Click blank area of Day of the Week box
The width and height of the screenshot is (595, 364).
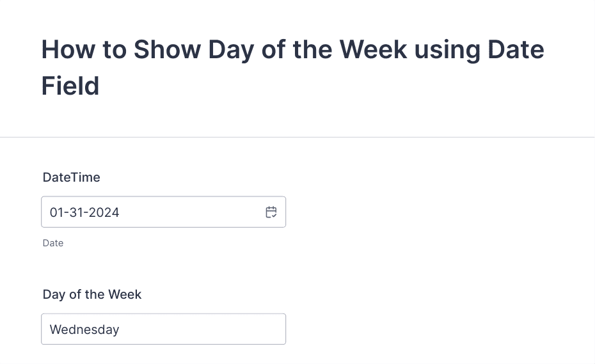[x=201, y=329]
